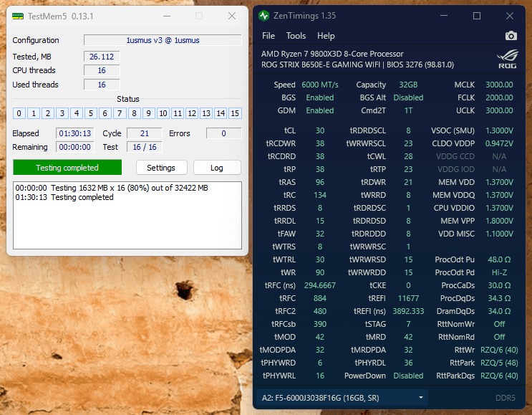Viewport: 532px width, 415px height.
Task: Click the Tested MB value 26.112
Action: point(102,57)
